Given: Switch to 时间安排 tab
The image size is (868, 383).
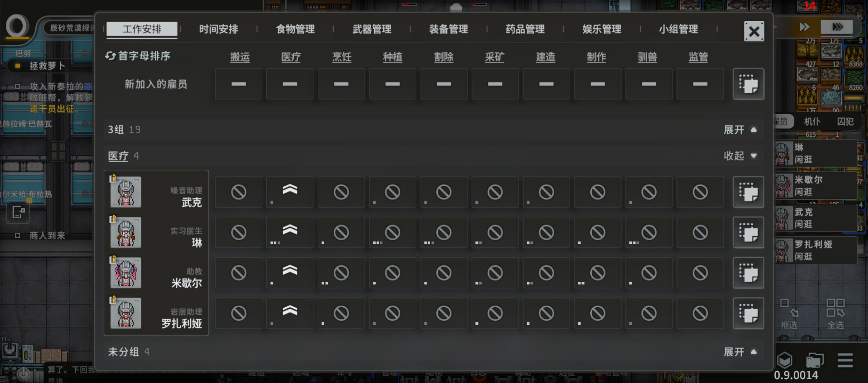Looking at the screenshot, I should [x=218, y=29].
